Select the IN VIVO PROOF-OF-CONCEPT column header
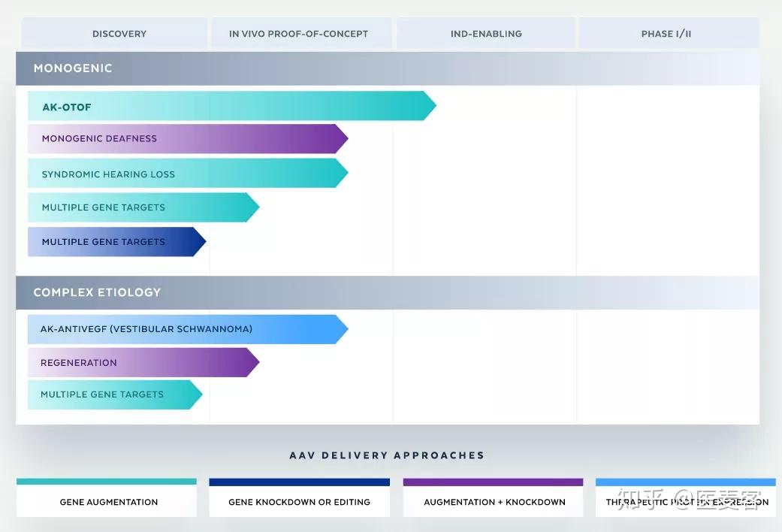The width and height of the screenshot is (782, 532). click(x=302, y=33)
